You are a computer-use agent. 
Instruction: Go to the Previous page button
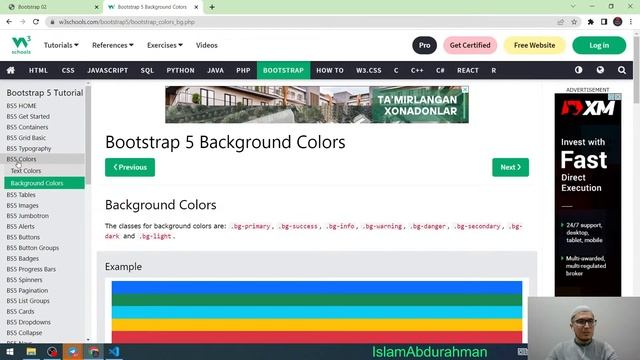[130, 167]
